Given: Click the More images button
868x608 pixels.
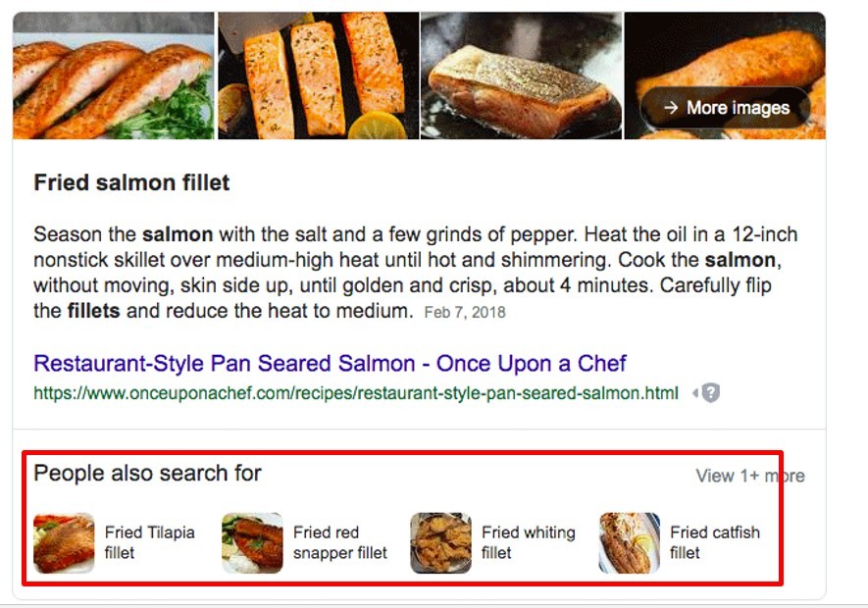Looking at the screenshot, I should pyautogui.click(x=727, y=108).
